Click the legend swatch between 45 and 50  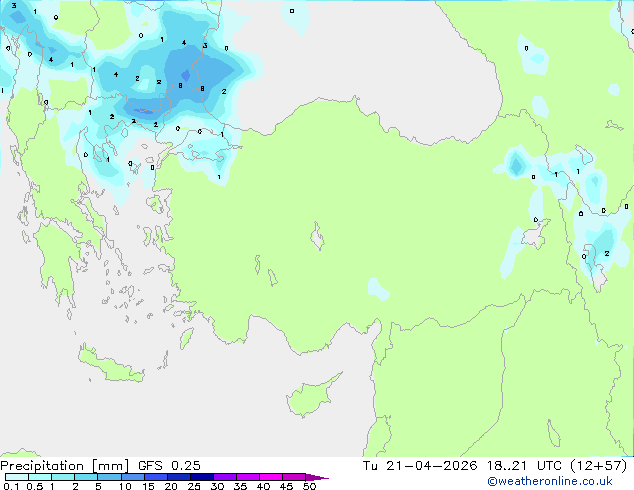coord(294,477)
